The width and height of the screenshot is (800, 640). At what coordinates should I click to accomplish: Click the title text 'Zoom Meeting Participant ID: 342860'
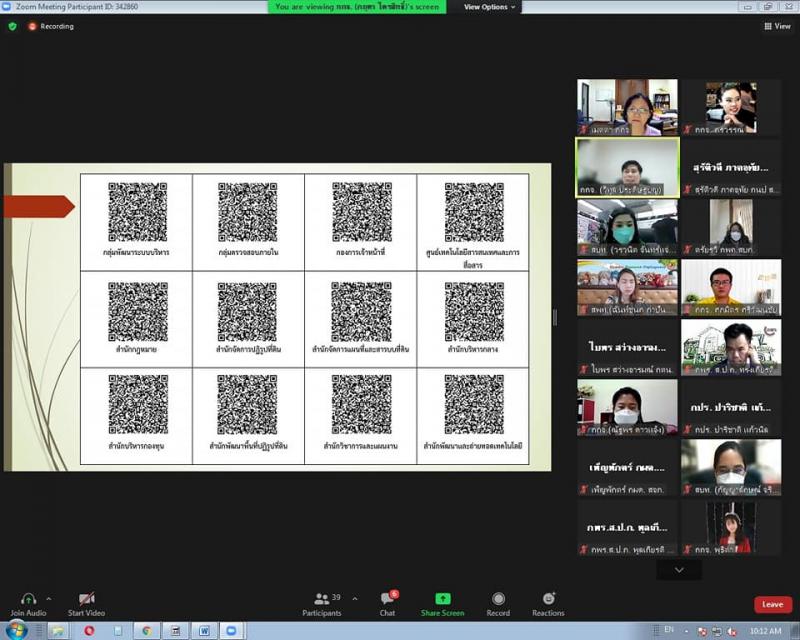coord(77,7)
